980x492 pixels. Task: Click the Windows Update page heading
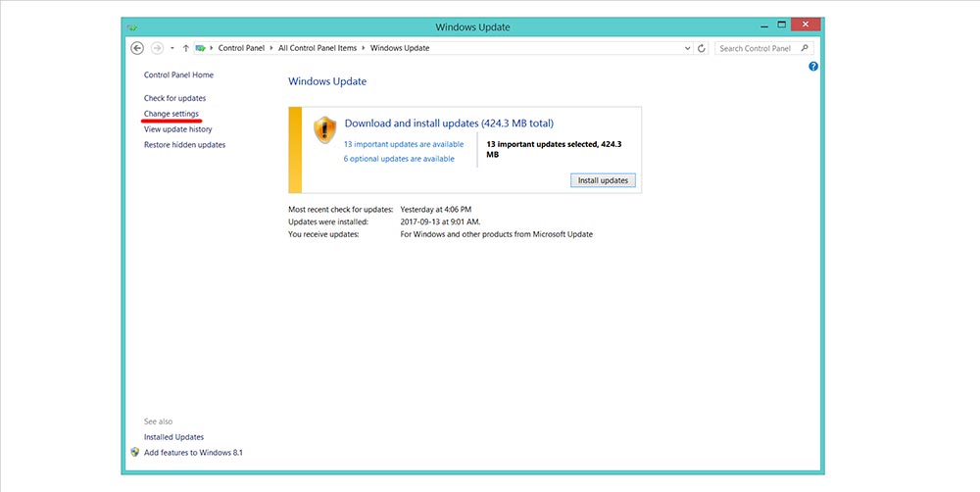point(327,81)
